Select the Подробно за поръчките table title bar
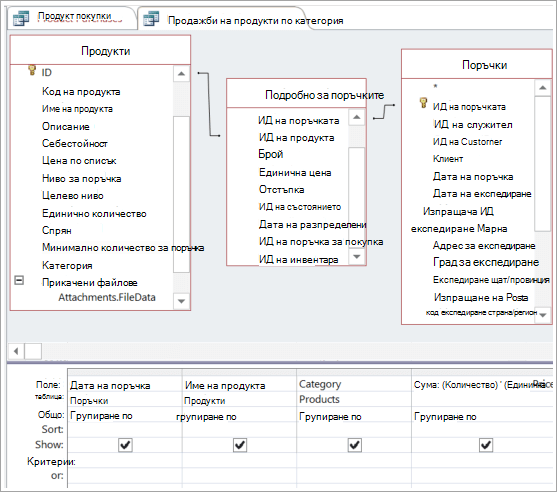 coord(297,94)
